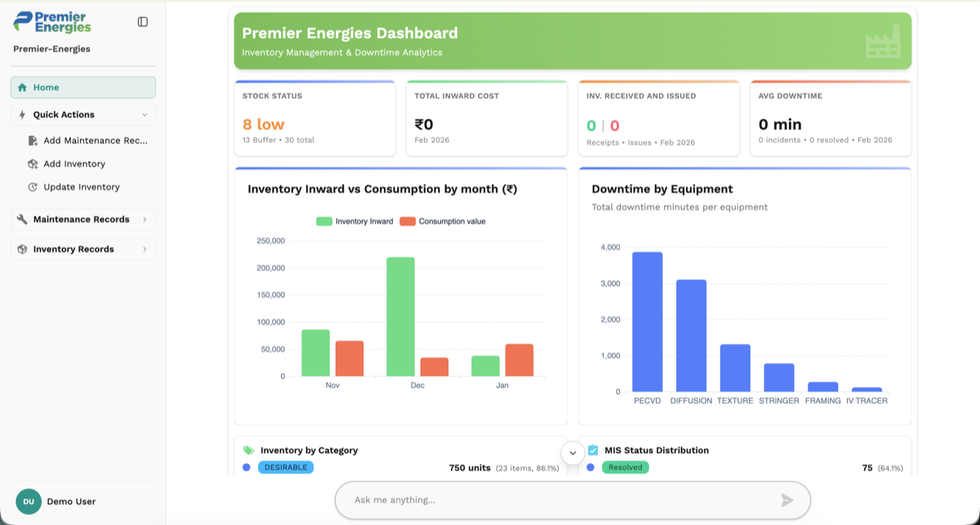Click the January Consumption orange bar
The height and width of the screenshot is (525, 980).
click(x=519, y=360)
